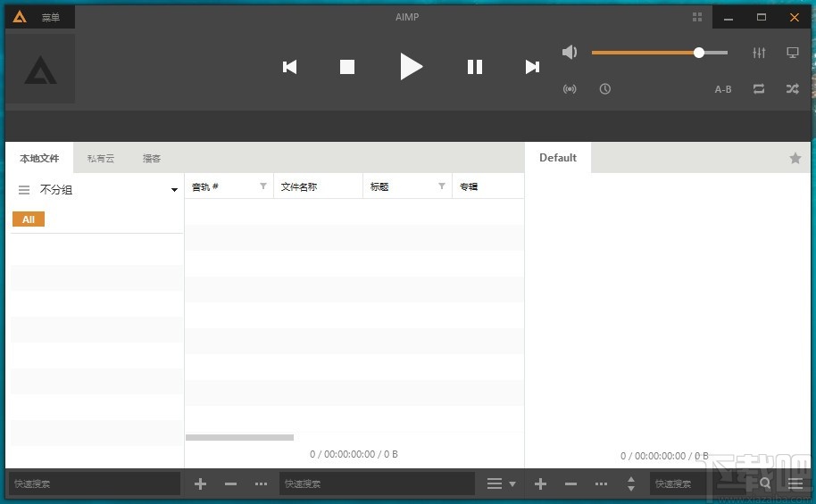Click the AIMP logo icon in title bar
Screen dimensions: 816x504
[20, 17]
